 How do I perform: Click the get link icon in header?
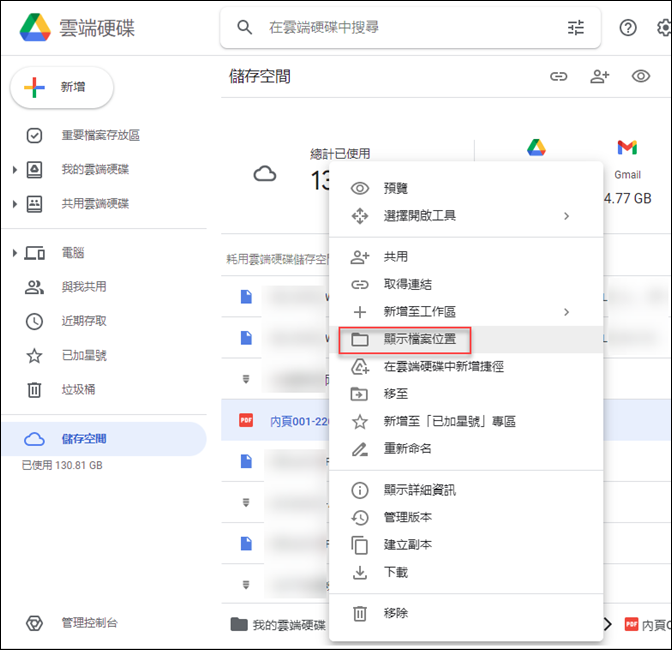[x=558, y=77]
